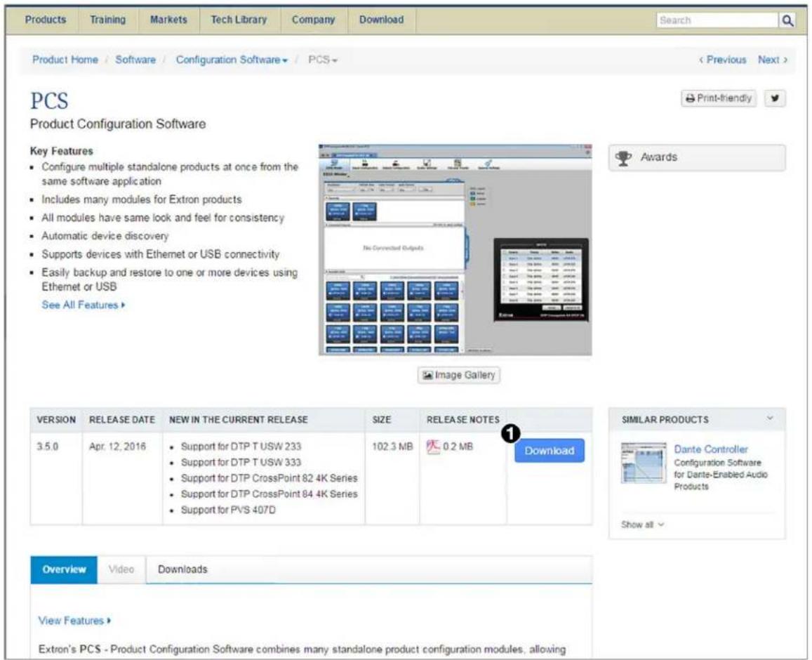Open the Tech Library menu
Image resolution: width=812 pixels, height=660 pixels.
point(239,20)
